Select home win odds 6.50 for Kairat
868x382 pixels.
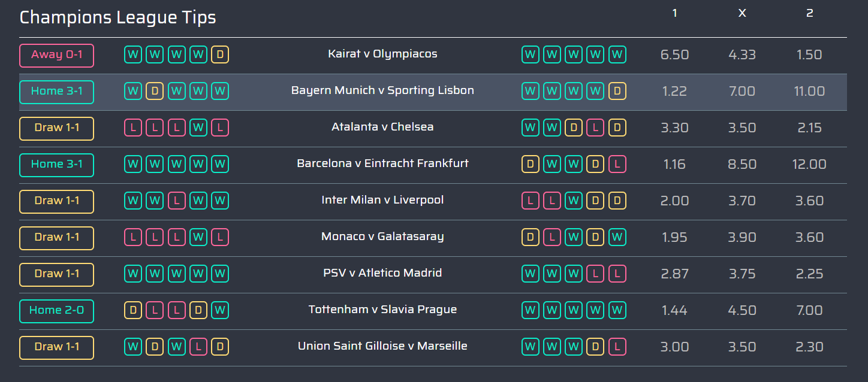(x=674, y=55)
